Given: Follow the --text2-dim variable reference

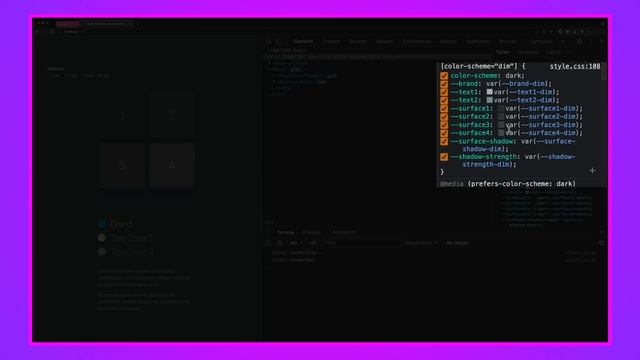Looking at the screenshot, I should tap(532, 100).
